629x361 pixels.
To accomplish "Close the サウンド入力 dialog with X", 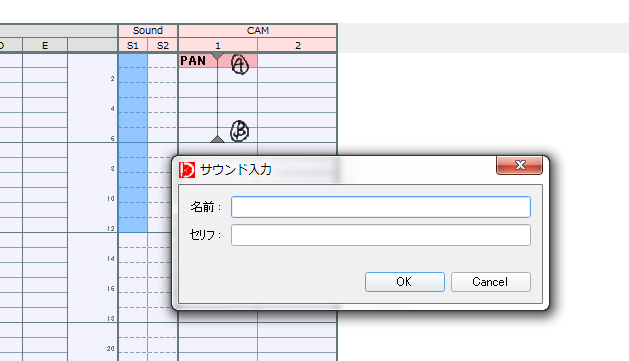I will tap(519, 165).
